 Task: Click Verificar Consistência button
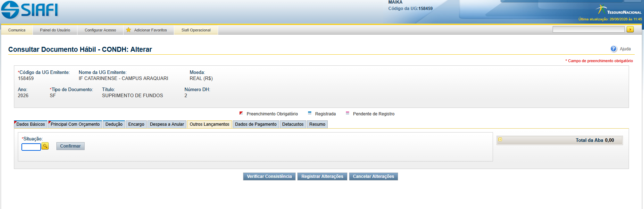coord(269,176)
